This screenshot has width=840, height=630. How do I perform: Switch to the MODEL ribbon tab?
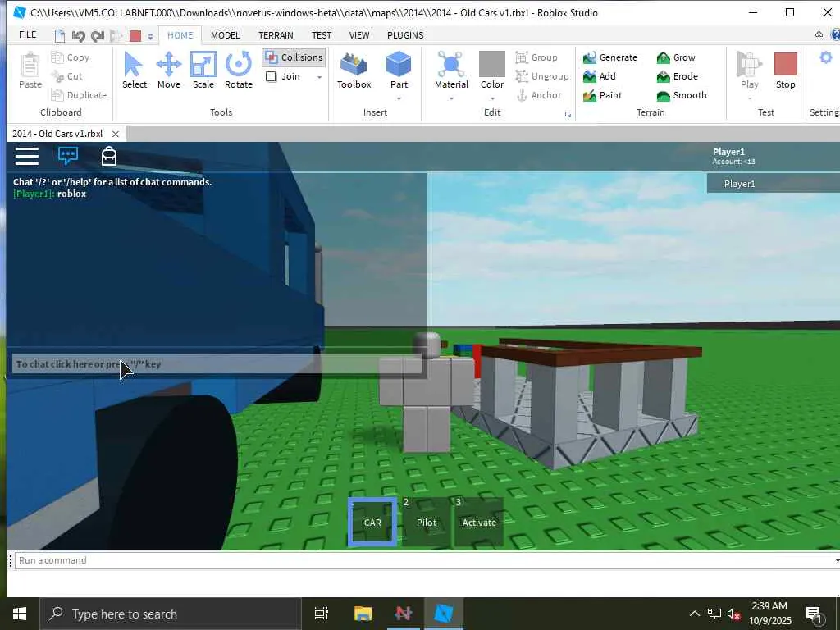225,35
